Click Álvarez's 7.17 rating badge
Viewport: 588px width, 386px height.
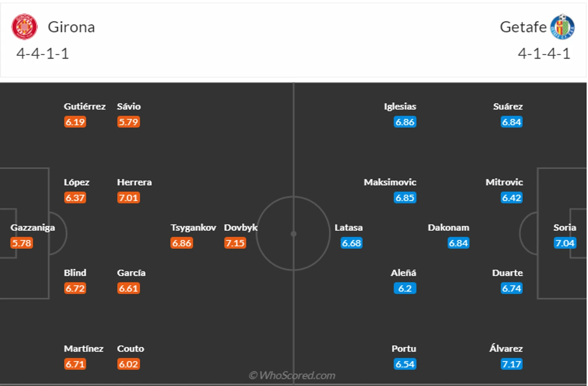point(511,364)
